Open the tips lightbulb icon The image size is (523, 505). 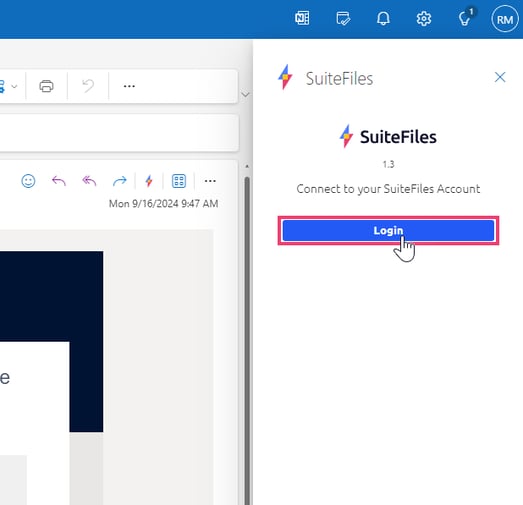coord(465,18)
